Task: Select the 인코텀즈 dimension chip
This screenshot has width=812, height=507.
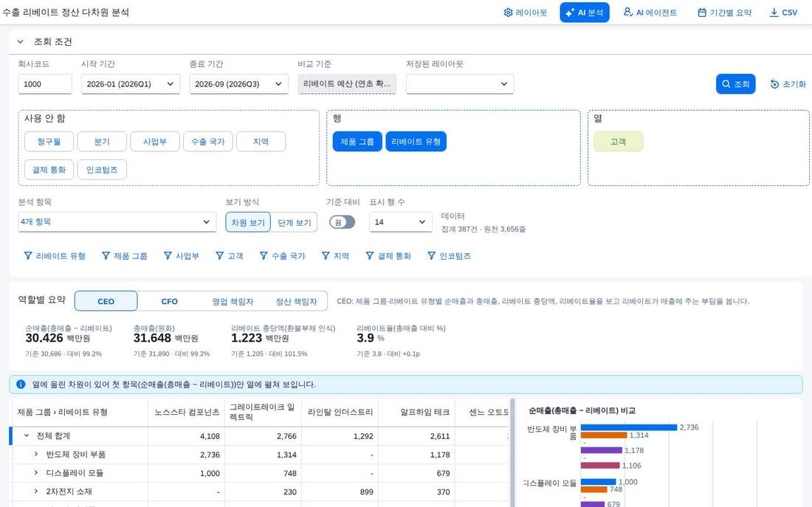Action: [102, 169]
